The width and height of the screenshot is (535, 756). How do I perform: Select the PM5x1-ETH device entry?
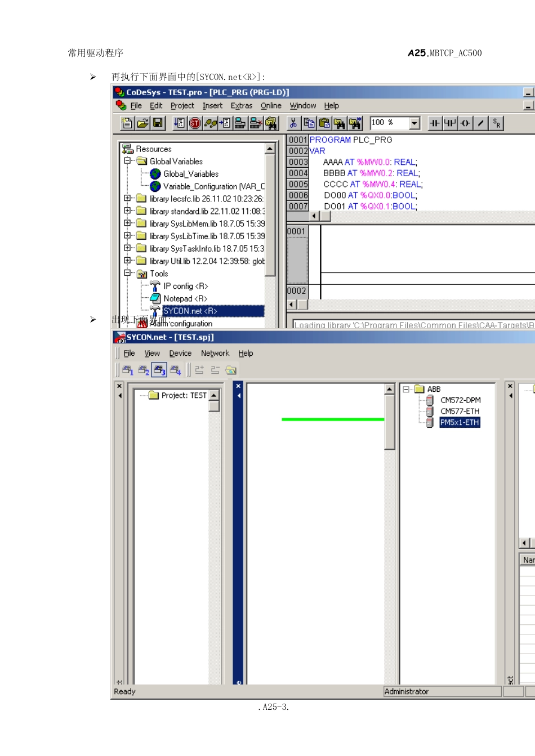click(459, 422)
